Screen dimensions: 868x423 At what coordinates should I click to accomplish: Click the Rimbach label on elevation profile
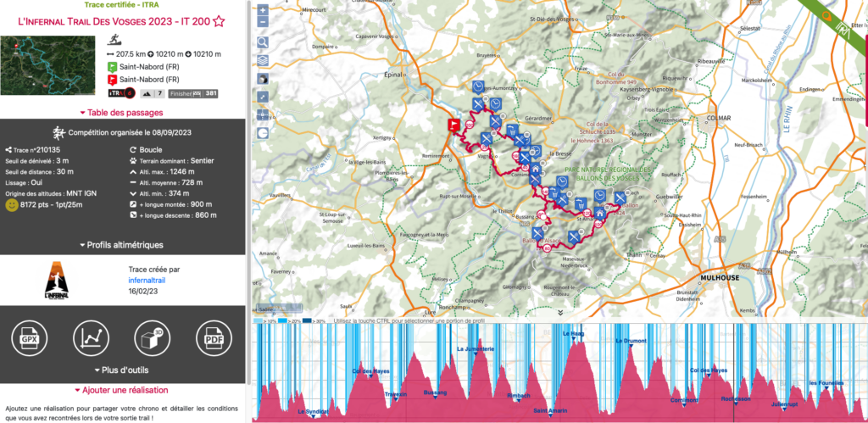point(519,396)
